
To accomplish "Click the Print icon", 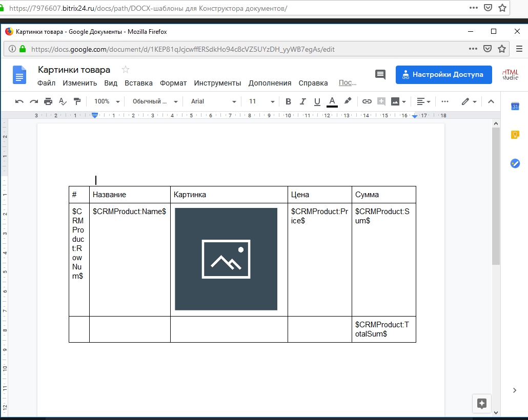I will (48, 101).
